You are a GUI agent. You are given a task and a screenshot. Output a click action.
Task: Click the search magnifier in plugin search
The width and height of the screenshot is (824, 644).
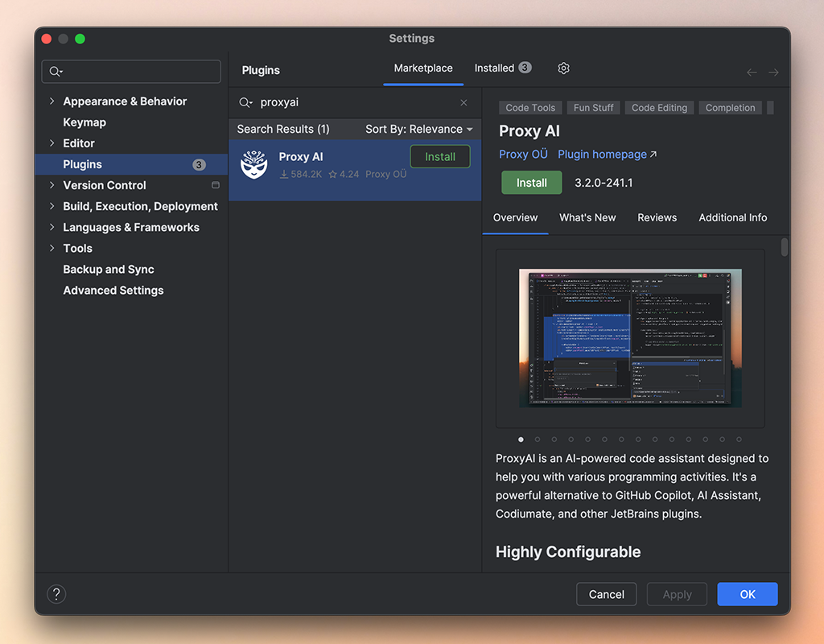point(246,103)
